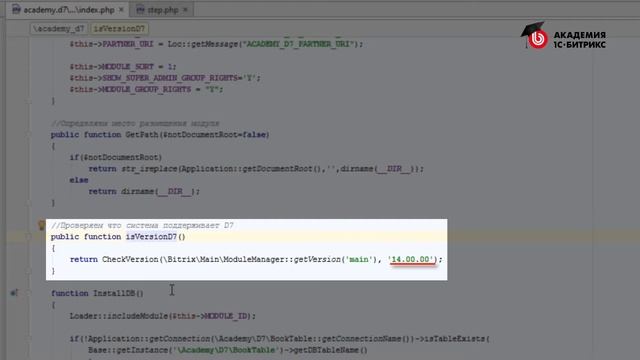This screenshot has width=640, height=360.
Task: Click the gutter override icon beside InstallDB
Action: (14, 293)
